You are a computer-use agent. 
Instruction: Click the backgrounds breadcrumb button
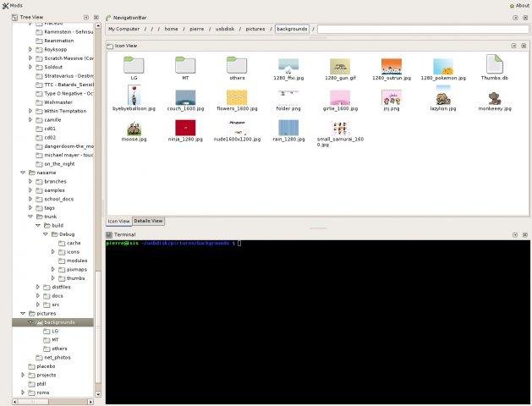292,29
